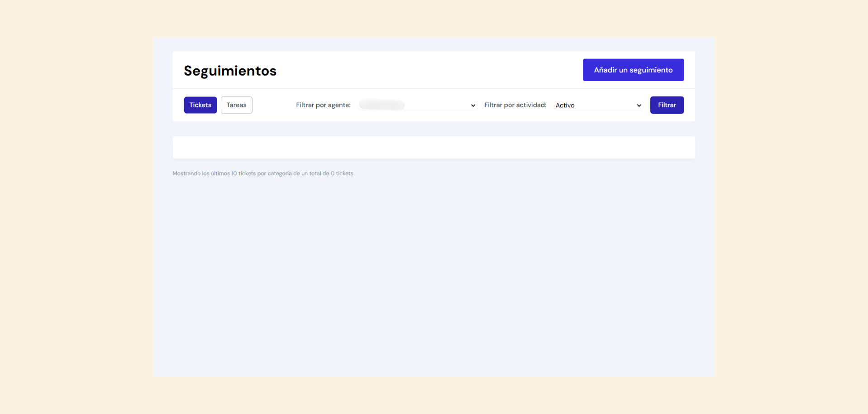The width and height of the screenshot is (868, 414).
Task: Click the 'Filtrar por agente:' label
Action: click(323, 105)
